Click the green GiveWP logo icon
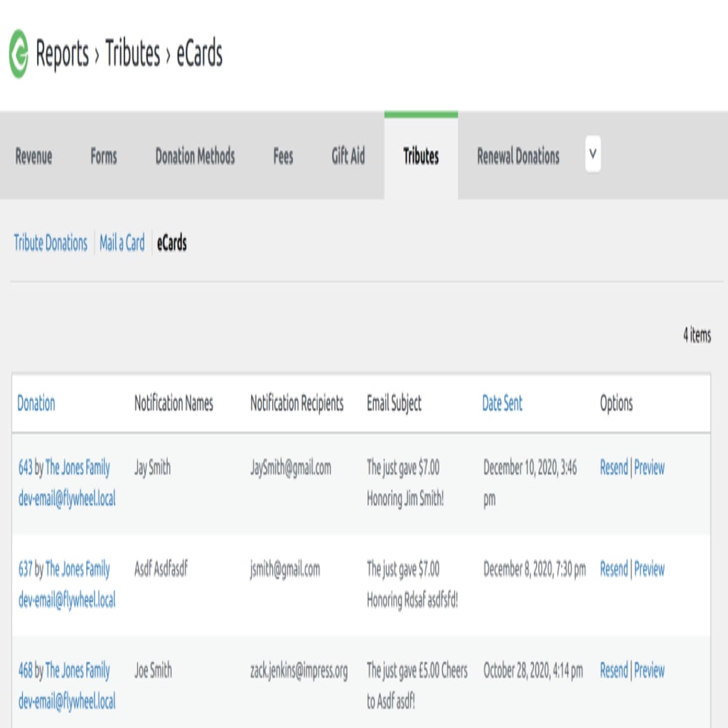 pyautogui.click(x=18, y=54)
